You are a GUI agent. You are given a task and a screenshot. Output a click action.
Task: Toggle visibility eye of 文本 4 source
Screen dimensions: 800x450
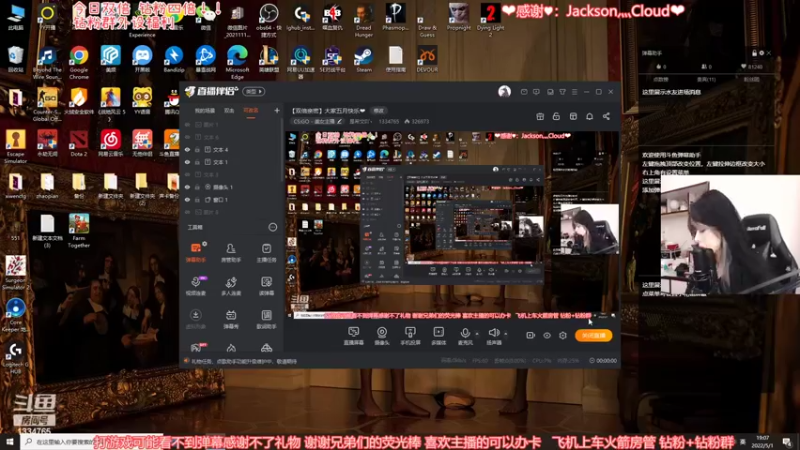187,149
